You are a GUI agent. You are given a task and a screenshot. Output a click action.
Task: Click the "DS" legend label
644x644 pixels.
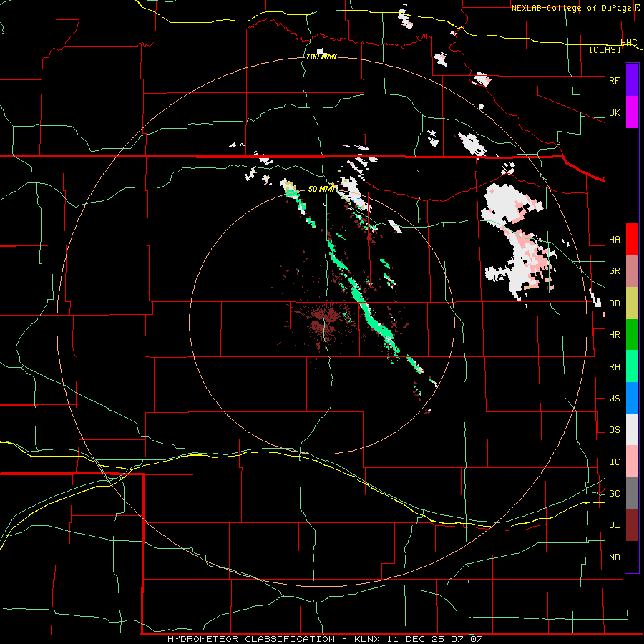[614, 430]
